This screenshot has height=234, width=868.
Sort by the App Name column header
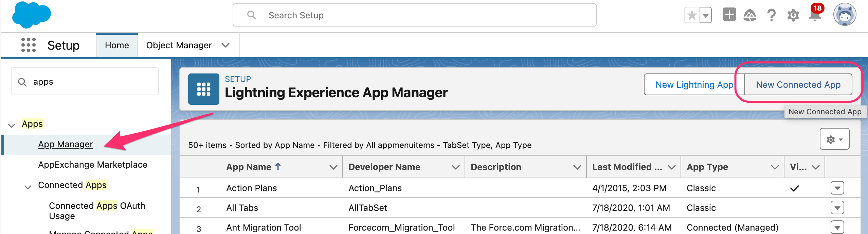[253, 167]
